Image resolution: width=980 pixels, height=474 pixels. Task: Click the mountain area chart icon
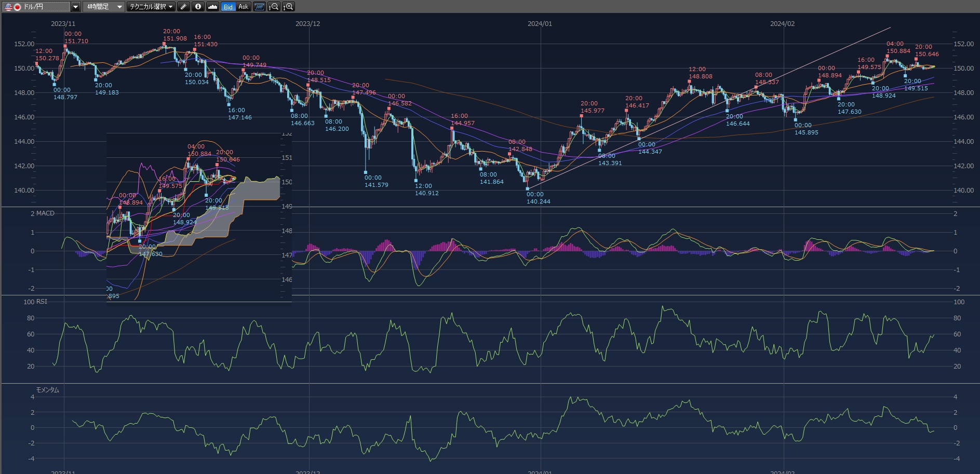(x=212, y=7)
